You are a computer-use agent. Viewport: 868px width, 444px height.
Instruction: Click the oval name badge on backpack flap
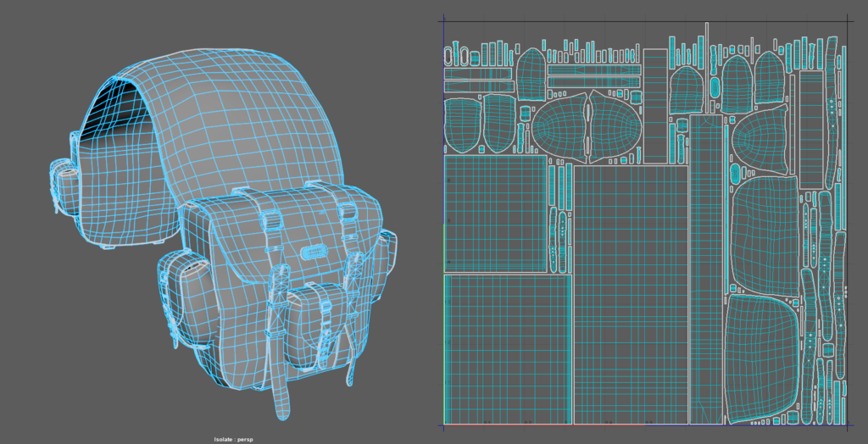click(313, 252)
